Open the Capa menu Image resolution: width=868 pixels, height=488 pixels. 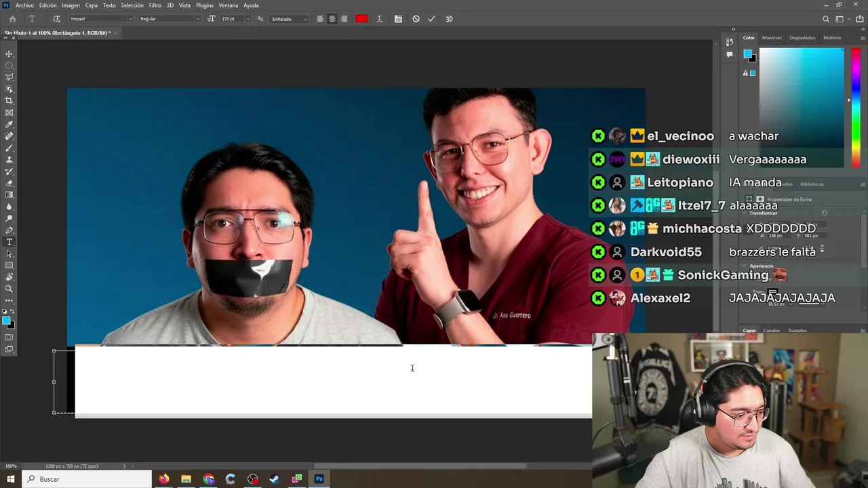(92, 5)
